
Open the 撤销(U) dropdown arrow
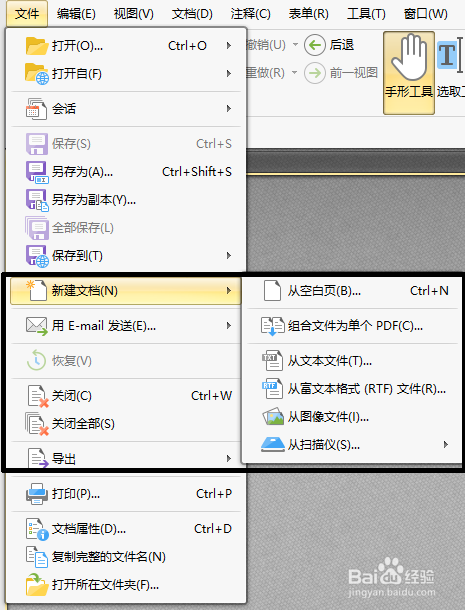(295, 45)
